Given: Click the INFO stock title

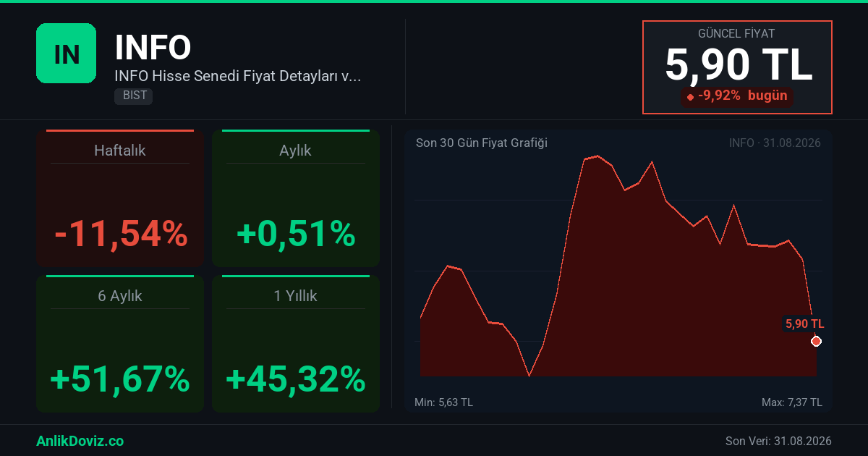Looking at the screenshot, I should coord(153,48).
